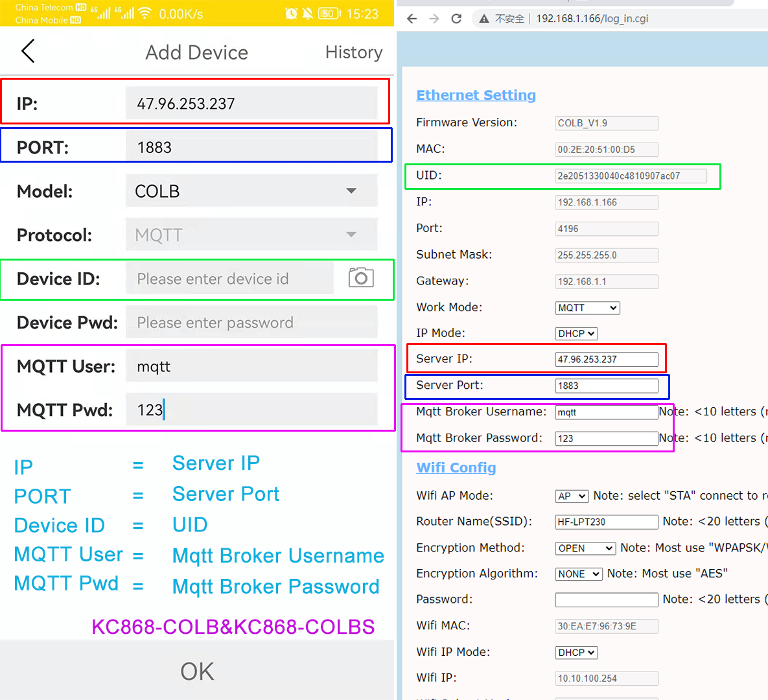This screenshot has height=700, width=768.
Task: Click the Ethernet Setting heading link
Action: pos(476,95)
